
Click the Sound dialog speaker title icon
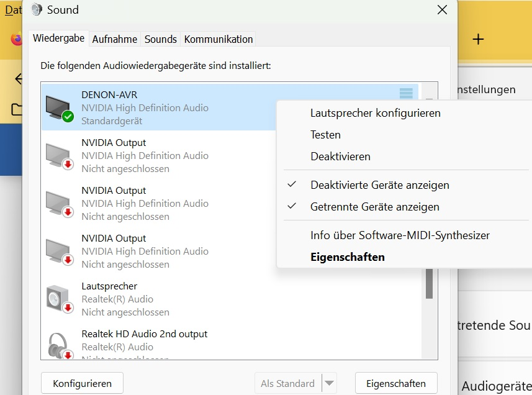37,9
